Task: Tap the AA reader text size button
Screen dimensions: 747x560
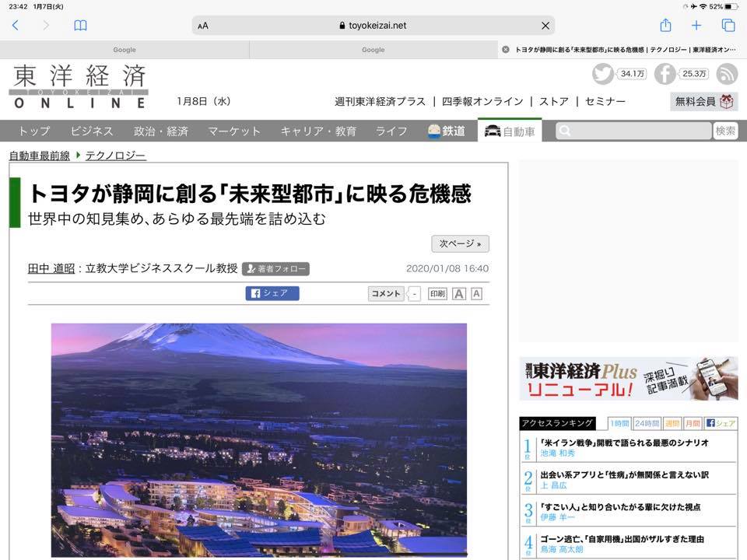Action: coord(203,26)
